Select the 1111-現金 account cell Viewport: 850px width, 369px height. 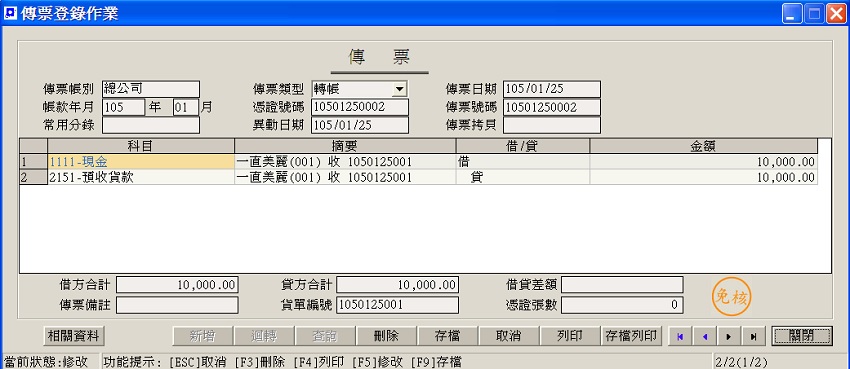coord(141,161)
